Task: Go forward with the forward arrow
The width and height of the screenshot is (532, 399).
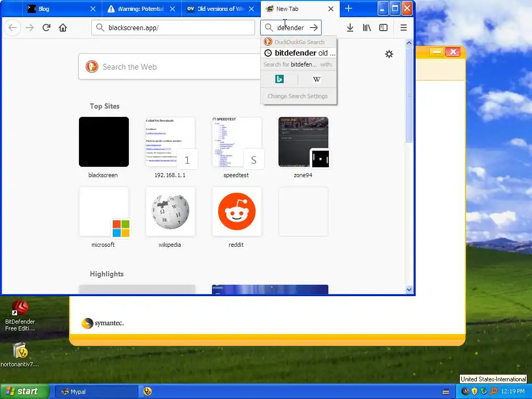Action: point(30,28)
